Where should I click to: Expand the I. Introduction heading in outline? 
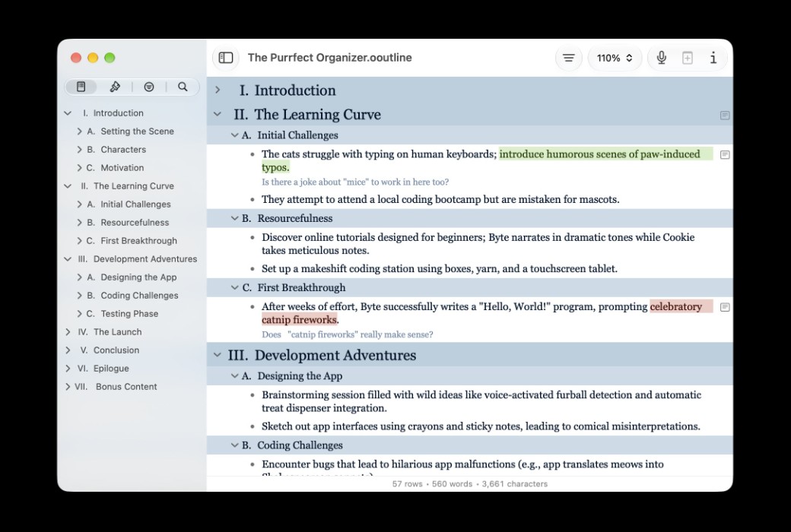(218, 90)
